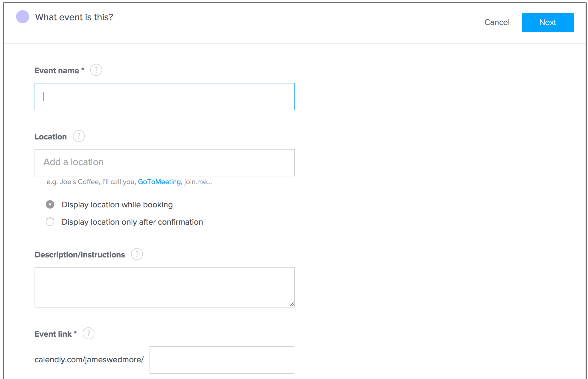Image resolution: width=588 pixels, height=379 pixels.
Task: Click the Add a location field
Action: click(x=165, y=163)
